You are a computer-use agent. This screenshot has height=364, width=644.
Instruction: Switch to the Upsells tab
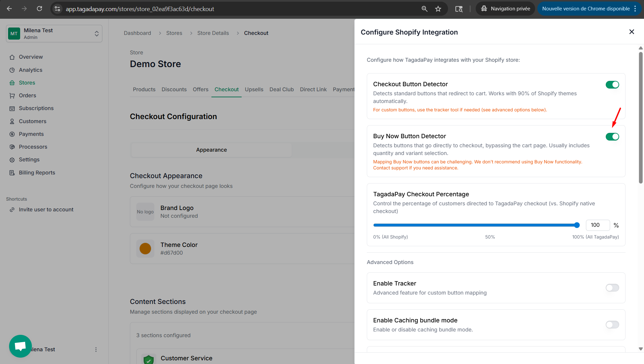[x=254, y=90]
